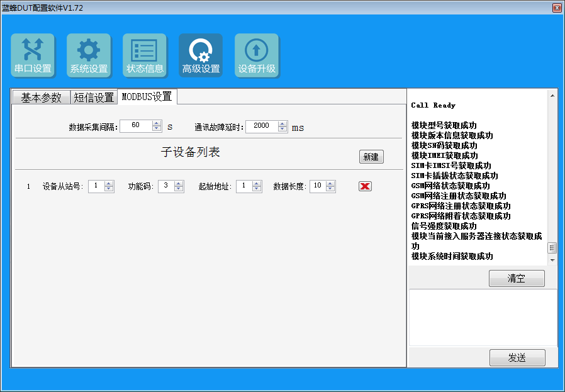Click the 功能码 field showing 3

pyautogui.click(x=167, y=186)
